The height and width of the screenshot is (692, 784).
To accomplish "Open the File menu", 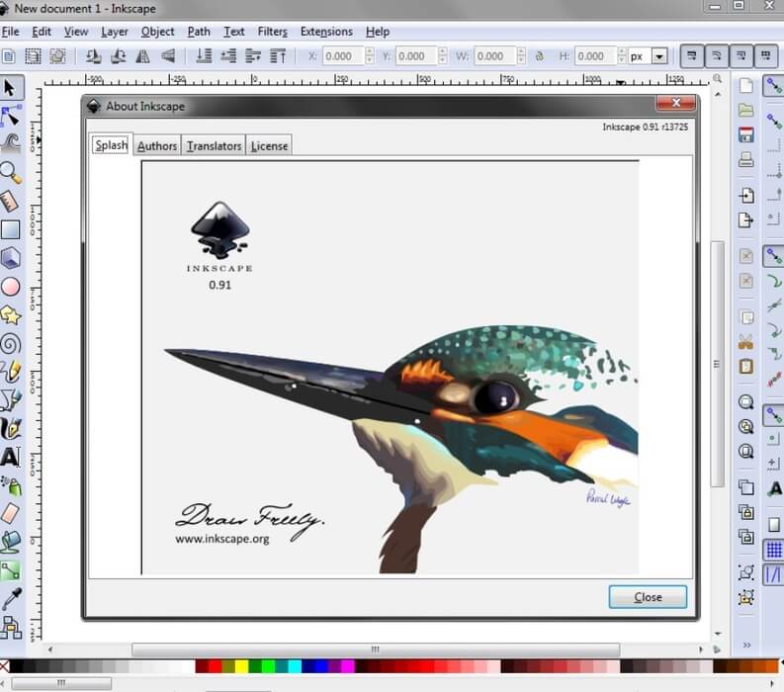I will (x=10, y=32).
